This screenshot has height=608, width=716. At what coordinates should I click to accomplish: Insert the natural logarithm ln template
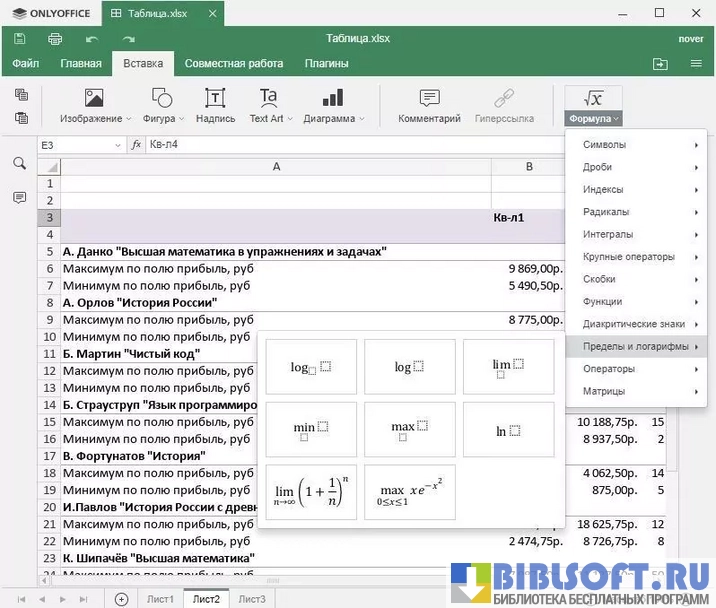click(x=508, y=431)
